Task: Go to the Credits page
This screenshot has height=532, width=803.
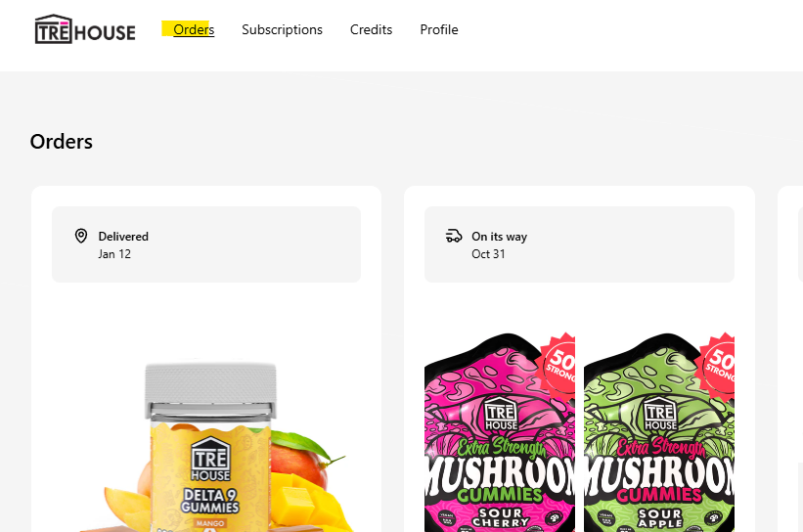Action: pyautogui.click(x=372, y=29)
